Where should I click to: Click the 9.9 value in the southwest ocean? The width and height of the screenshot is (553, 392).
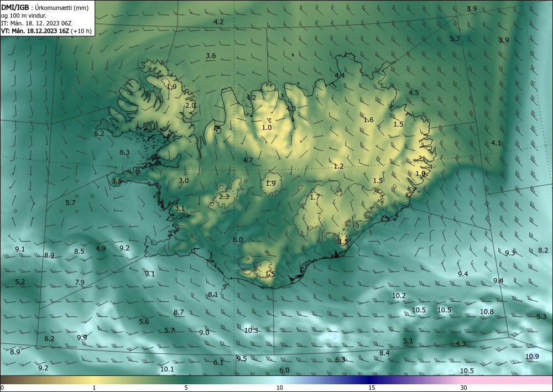click(x=82, y=338)
